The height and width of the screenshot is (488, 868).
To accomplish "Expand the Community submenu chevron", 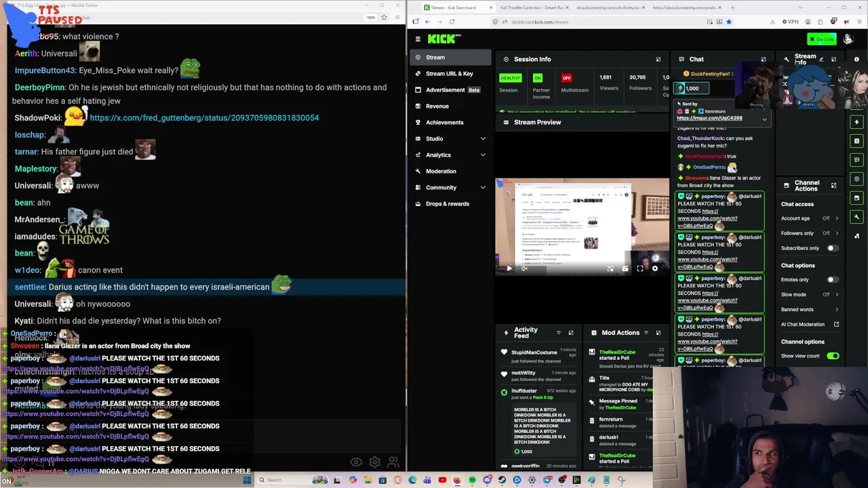I will [x=483, y=188].
